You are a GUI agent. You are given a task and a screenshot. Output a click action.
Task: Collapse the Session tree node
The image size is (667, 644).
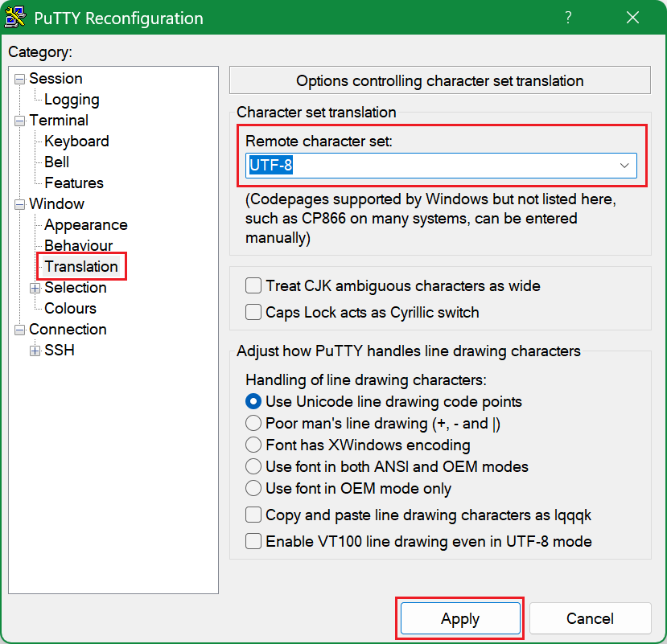click(x=19, y=80)
